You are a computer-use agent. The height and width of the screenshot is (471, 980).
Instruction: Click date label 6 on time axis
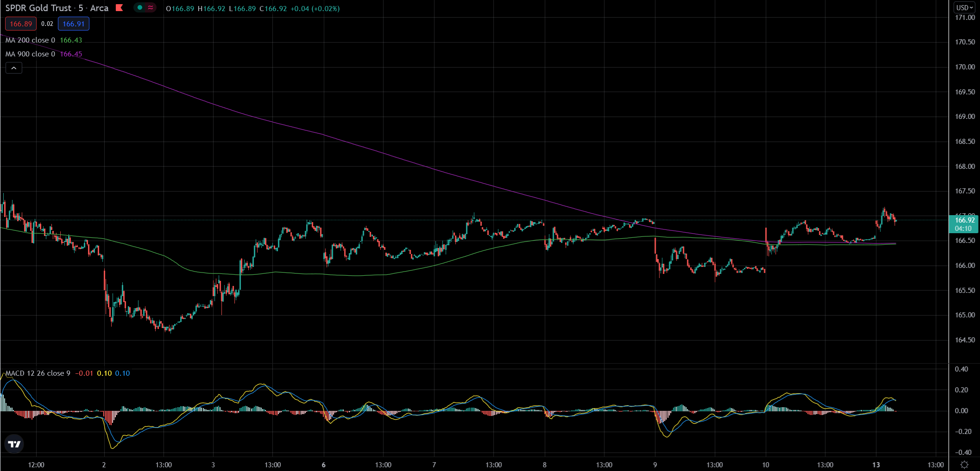click(x=323, y=465)
